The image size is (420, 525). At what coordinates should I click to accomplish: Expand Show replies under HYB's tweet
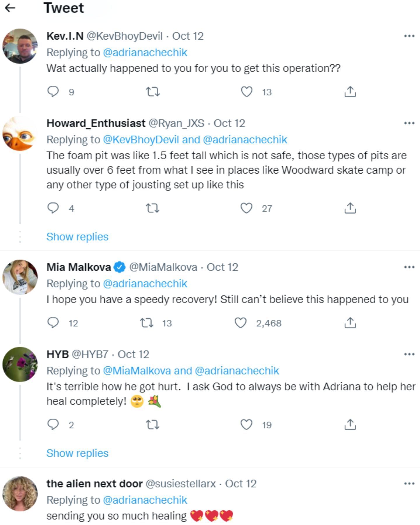coord(77,453)
